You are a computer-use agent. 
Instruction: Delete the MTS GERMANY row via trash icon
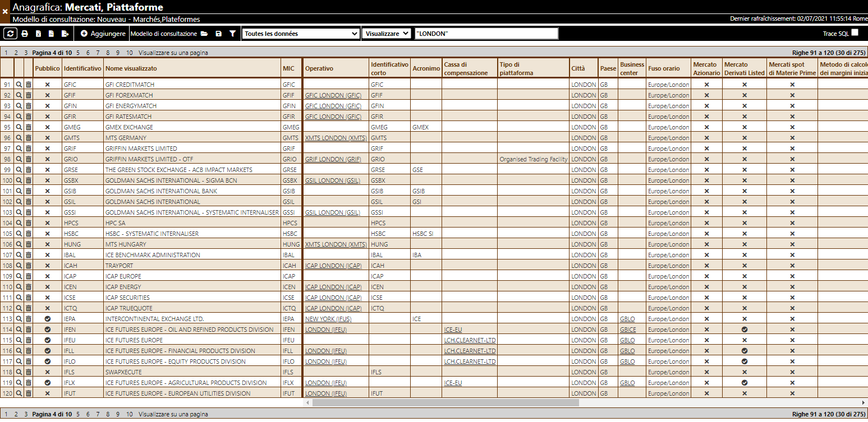coord(29,138)
